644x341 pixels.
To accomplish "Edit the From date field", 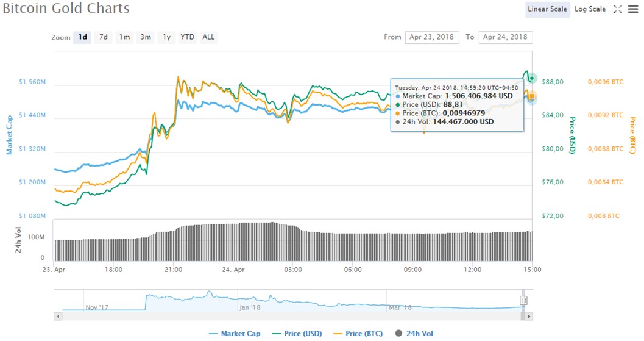I will [x=431, y=37].
